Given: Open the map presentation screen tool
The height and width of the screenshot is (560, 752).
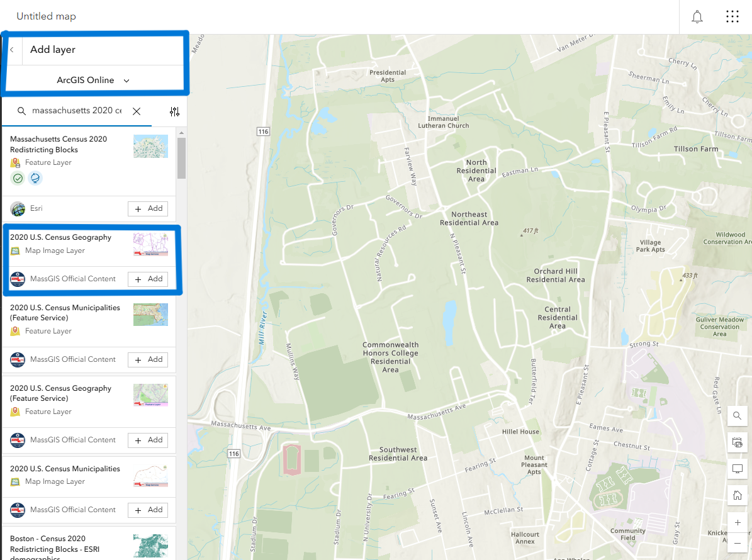Looking at the screenshot, I should coord(737,469).
